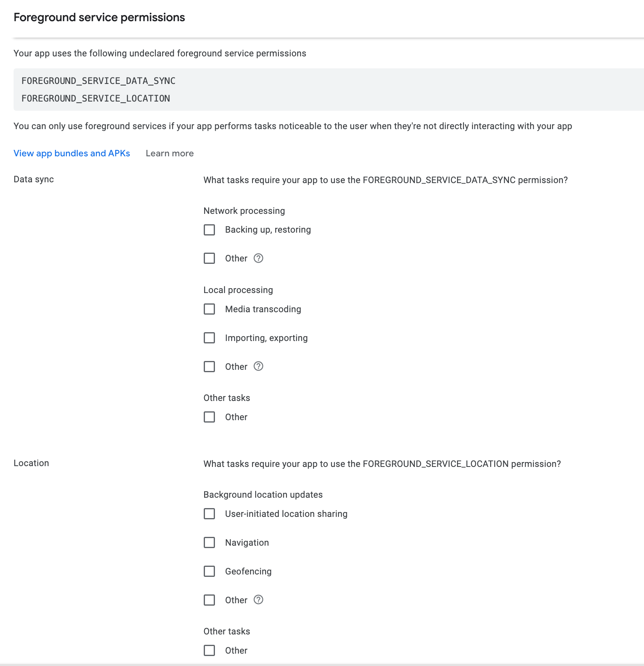Click the Backing up, restoring label
Screen dimensions: 644x666
pyautogui.click(x=268, y=230)
